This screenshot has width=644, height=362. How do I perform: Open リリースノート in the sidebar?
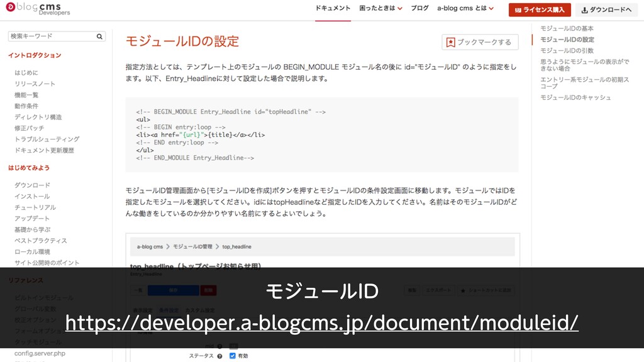(x=35, y=84)
